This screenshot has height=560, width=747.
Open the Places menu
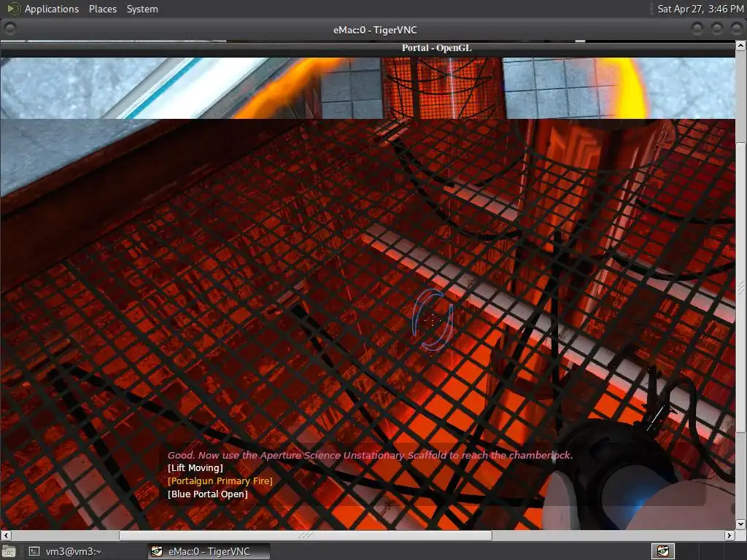[102, 9]
